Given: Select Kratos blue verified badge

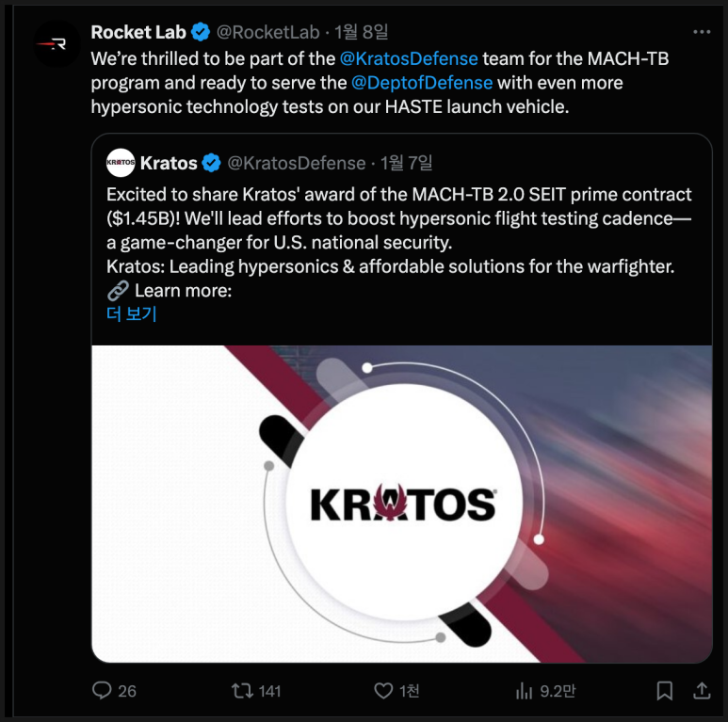Looking at the screenshot, I should point(212,163).
